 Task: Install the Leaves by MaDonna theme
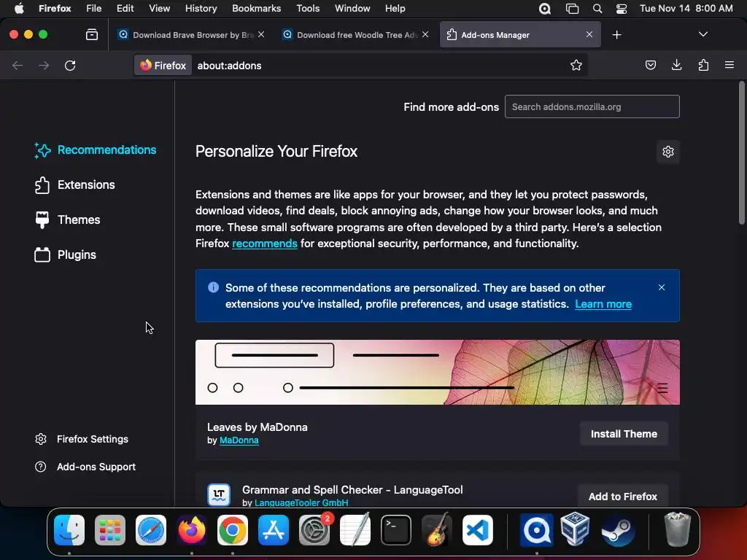(624, 434)
